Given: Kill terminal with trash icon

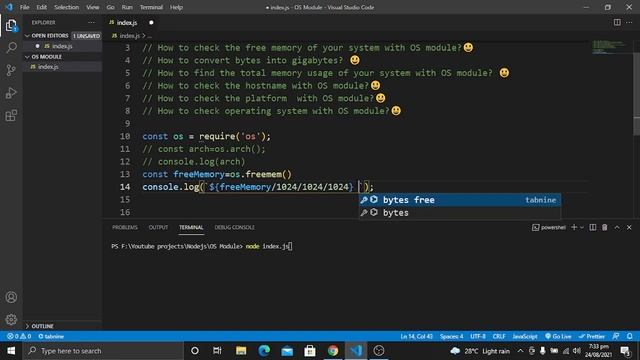Looking at the screenshot, I should pyautogui.click(x=604, y=227).
